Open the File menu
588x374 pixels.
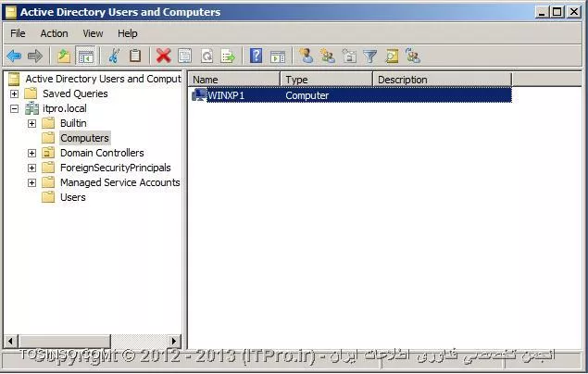18,33
